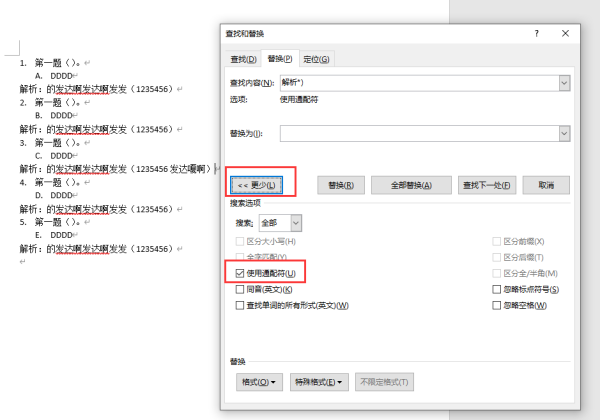
Task: Open the 格式(O) dropdown button
Action: coord(259,382)
